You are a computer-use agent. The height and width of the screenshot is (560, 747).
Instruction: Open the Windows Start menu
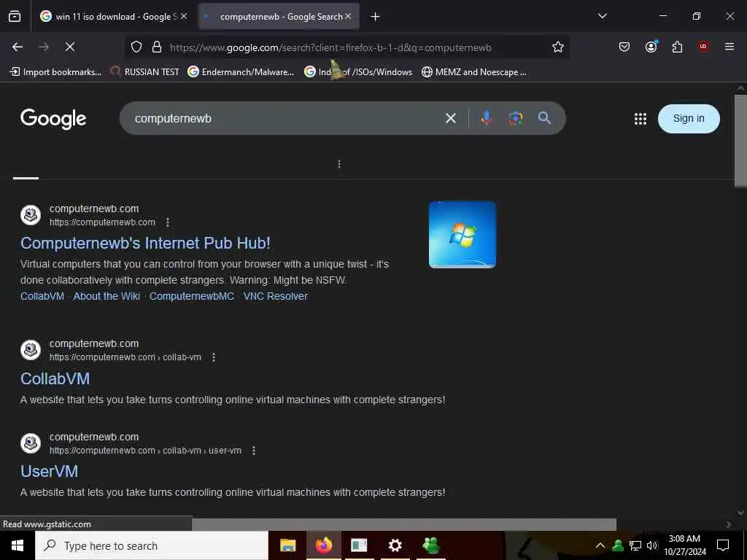[x=18, y=545]
